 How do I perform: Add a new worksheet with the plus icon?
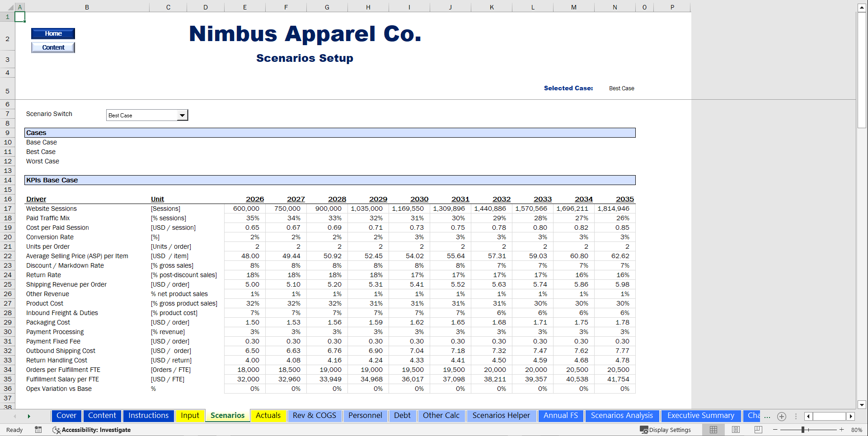pyautogui.click(x=782, y=417)
